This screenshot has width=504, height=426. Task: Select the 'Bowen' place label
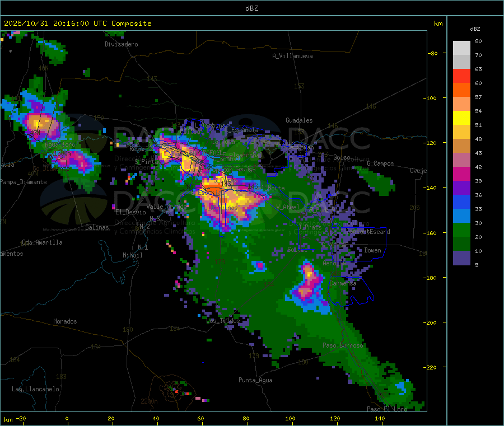click(x=372, y=250)
